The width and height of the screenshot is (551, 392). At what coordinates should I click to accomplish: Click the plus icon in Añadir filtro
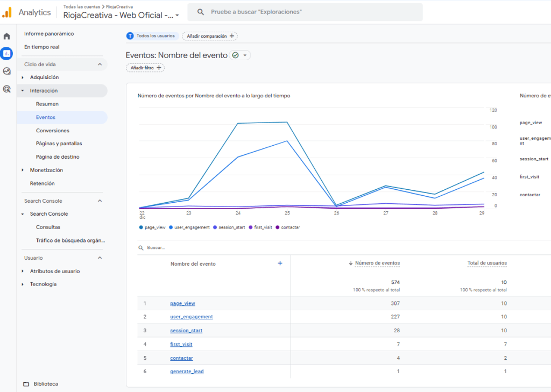tap(159, 67)
